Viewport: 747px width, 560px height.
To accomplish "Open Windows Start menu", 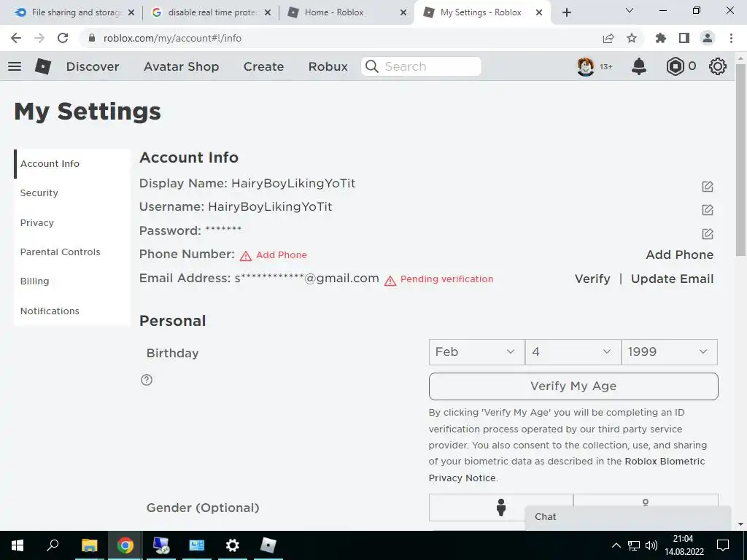I will (x=18, y=545).
